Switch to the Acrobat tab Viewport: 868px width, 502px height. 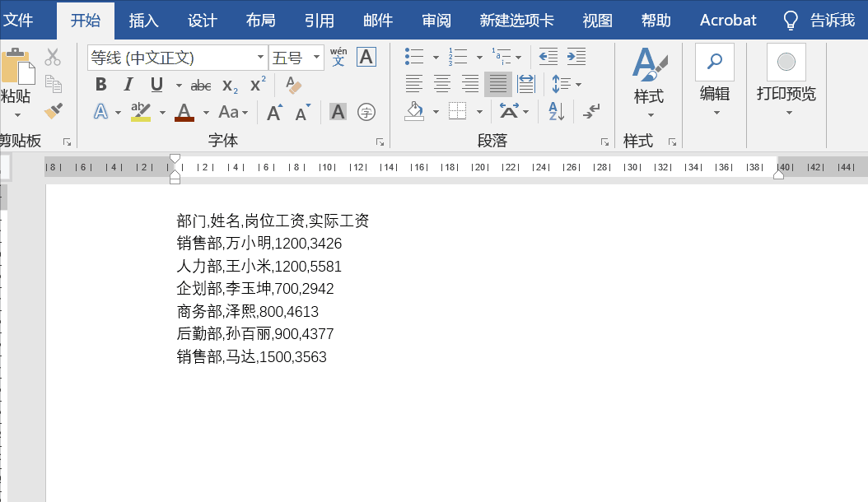pos(728,21)
